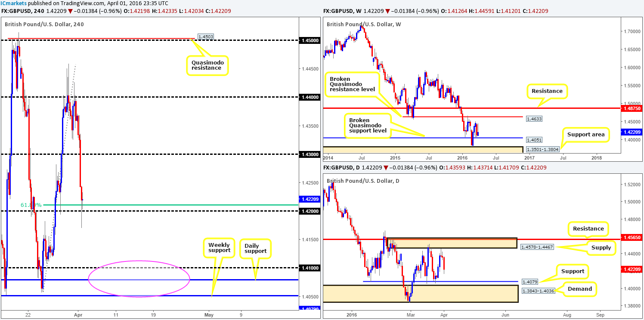Click 1.41000 on the 240 chart price axis

pyautogui.click(x=309, y=268)
